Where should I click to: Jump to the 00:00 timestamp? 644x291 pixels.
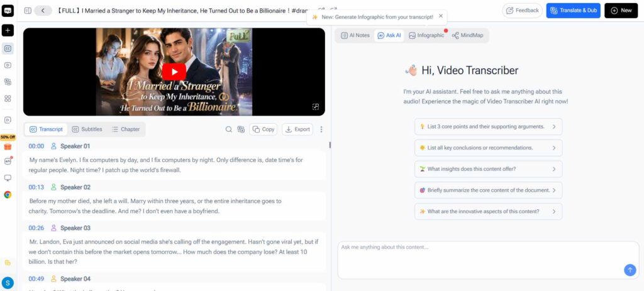(x=36, y=146)
